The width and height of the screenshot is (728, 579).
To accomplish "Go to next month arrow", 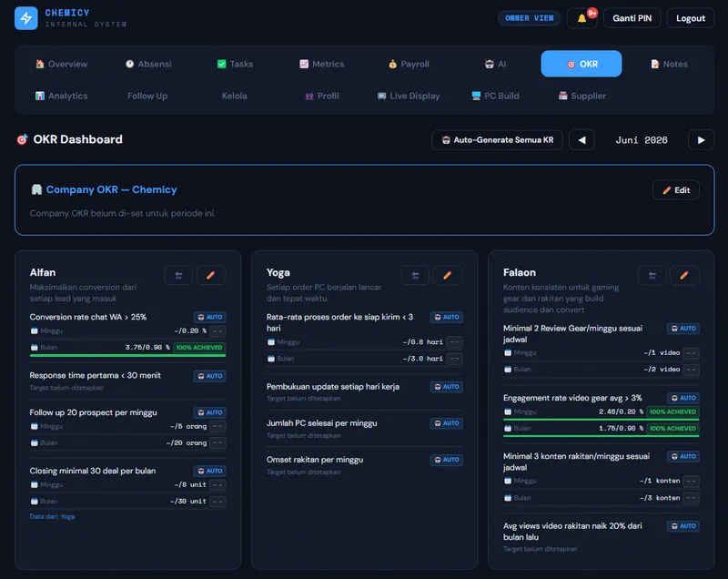I will pos(701,140).
